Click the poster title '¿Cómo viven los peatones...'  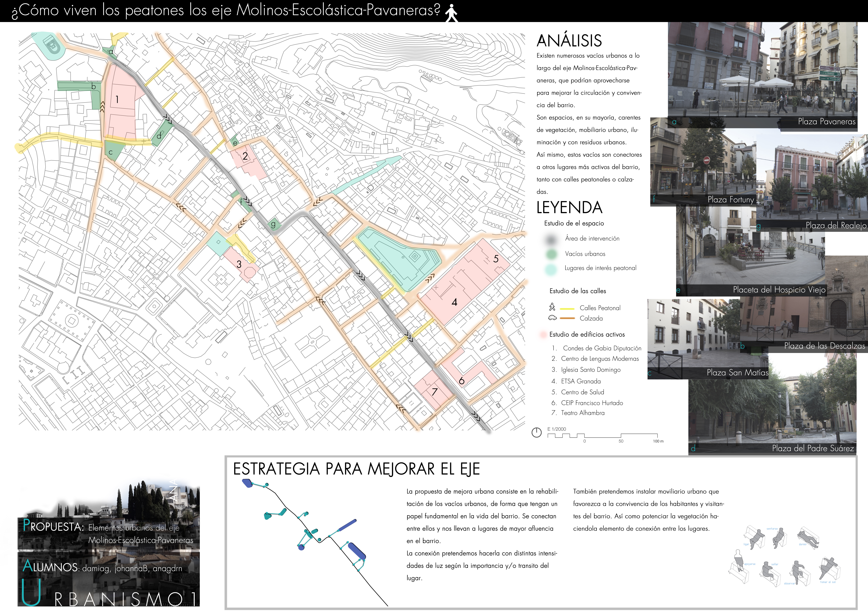(226, 11)
